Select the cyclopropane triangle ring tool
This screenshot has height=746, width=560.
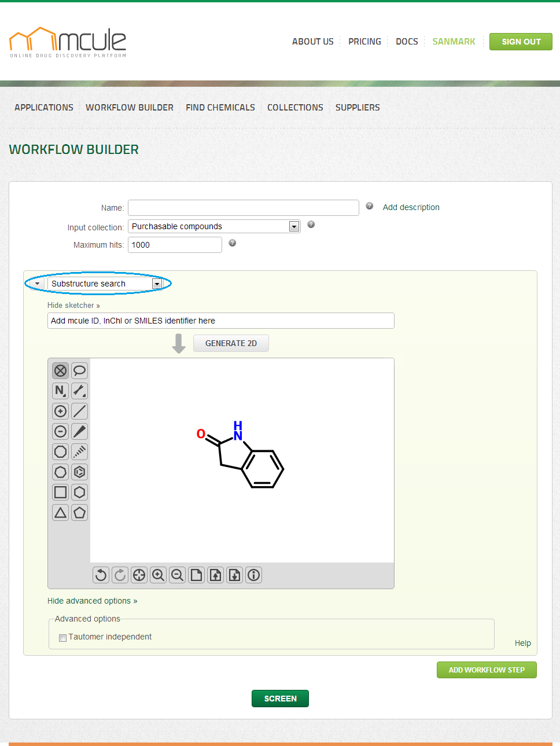[x=60, y=512]
